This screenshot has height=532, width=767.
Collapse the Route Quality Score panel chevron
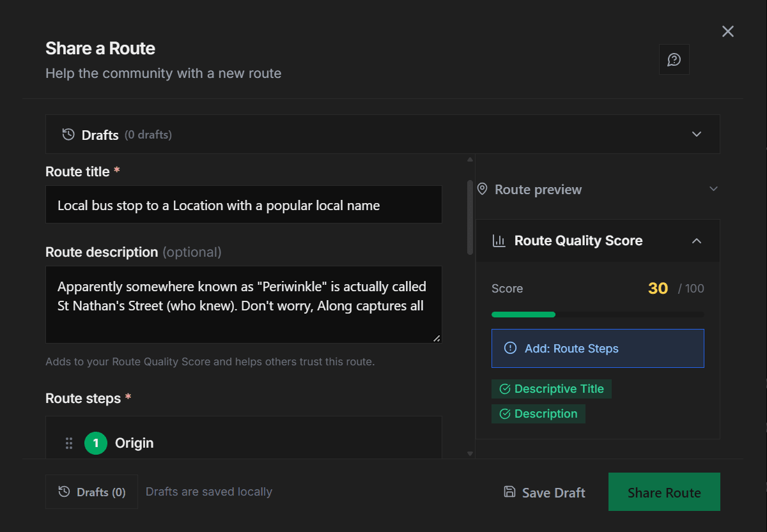pyautogui.click(x=697, y=241)
